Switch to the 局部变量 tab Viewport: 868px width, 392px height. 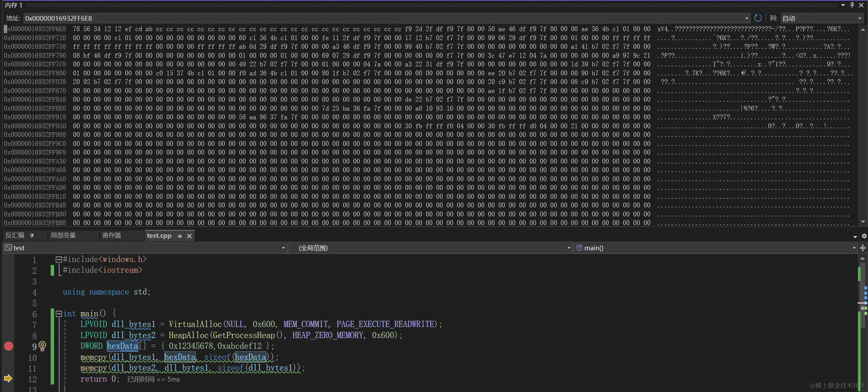[63, 235]
